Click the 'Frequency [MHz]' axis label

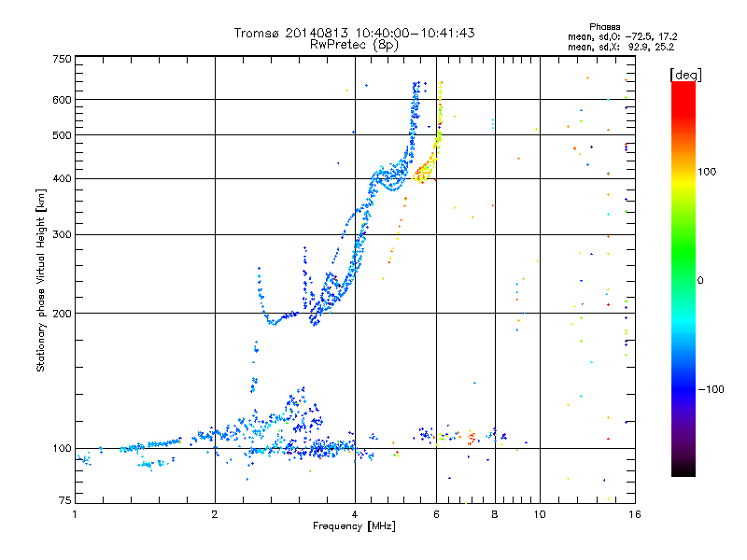coord(354,526)
